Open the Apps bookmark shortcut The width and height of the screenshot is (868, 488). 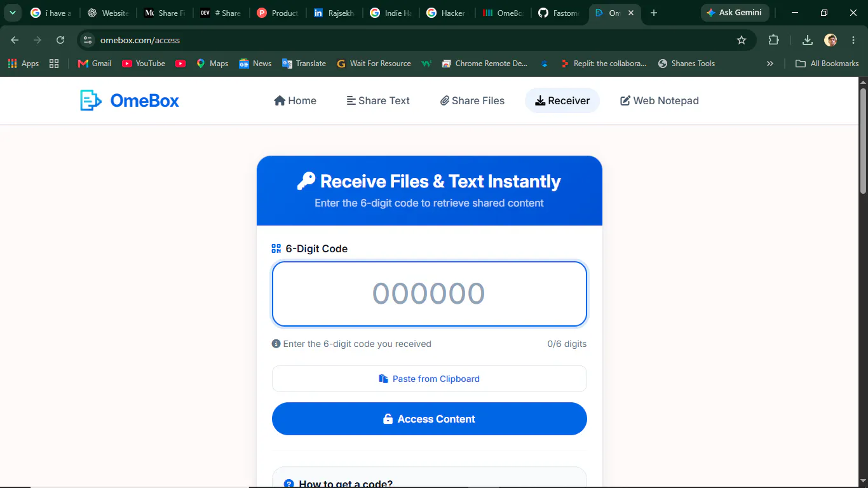[x=24, y=64]
